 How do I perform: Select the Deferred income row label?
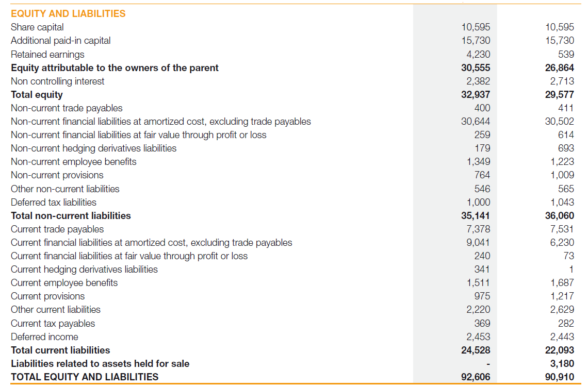click(x=44, y=337)
